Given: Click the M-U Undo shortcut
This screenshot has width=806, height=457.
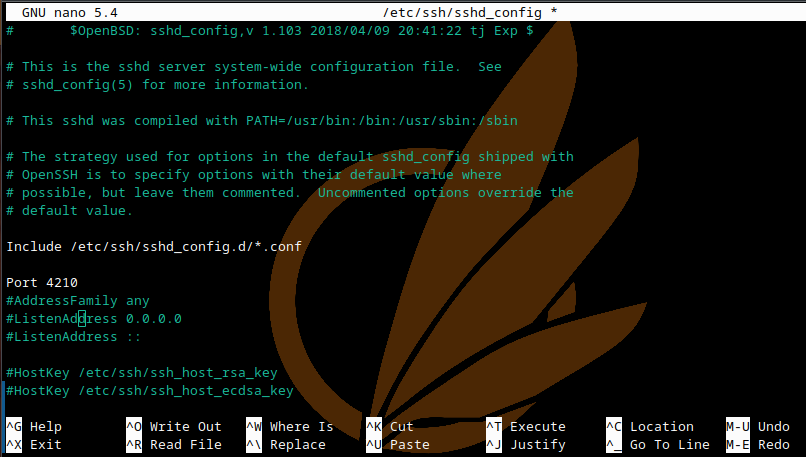Looking at the screenshot, I should pos(758,427).
